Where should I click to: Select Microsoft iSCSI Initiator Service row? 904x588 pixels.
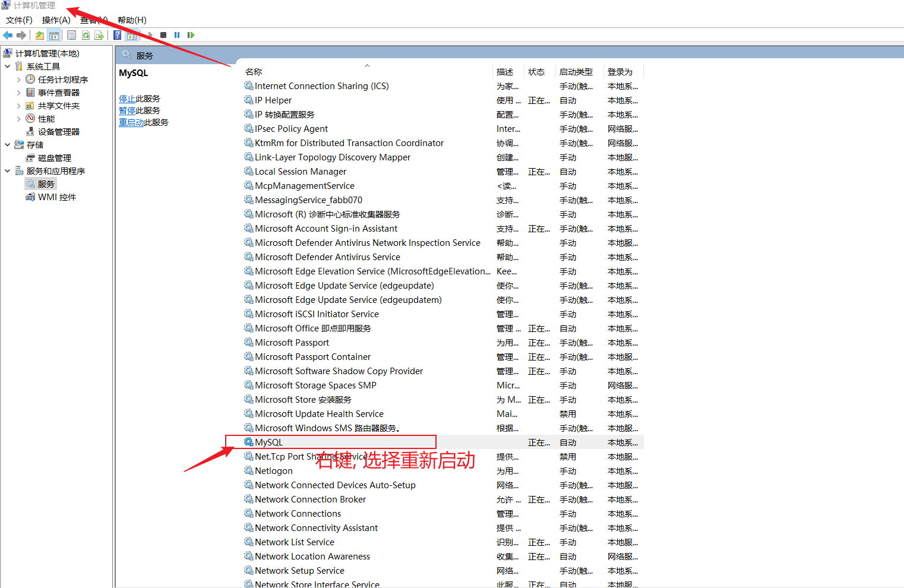pos(443,314)
